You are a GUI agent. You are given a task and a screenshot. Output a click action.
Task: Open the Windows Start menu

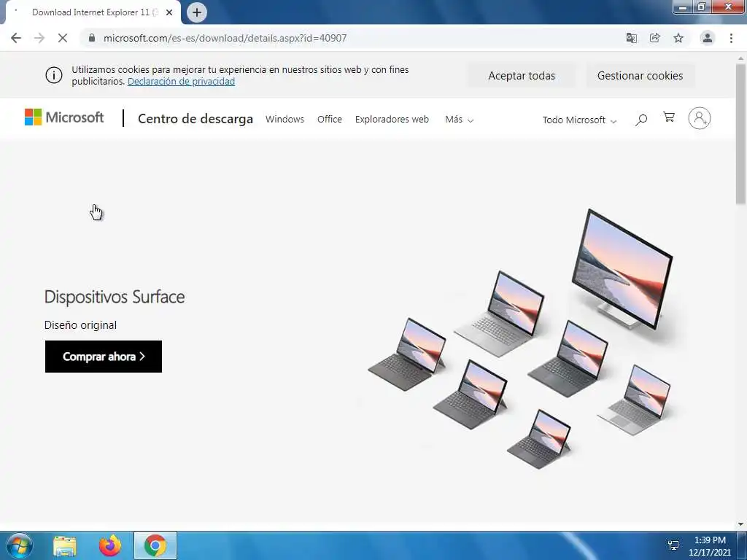point(20,545)
